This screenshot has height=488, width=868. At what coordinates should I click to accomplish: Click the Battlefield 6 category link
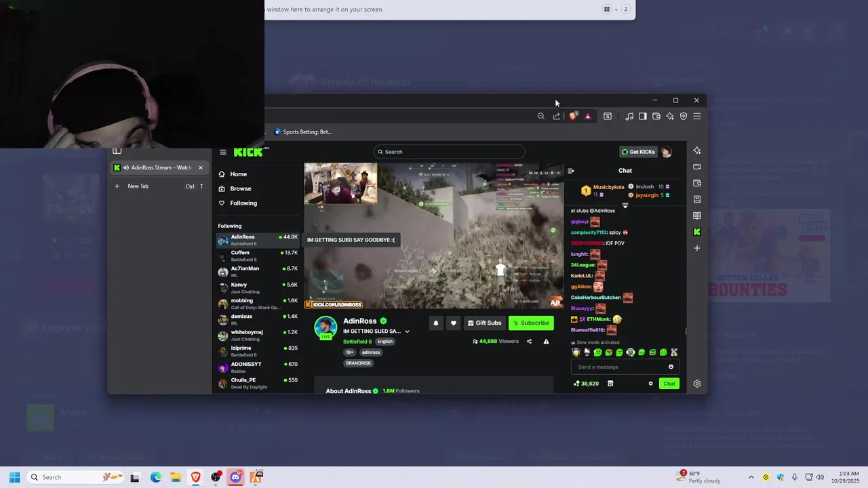(357, 342)
